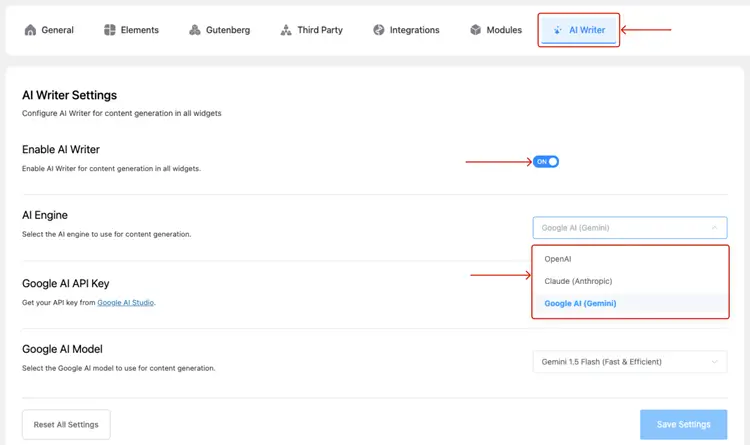Switch to the Elements tab
The width and height of the screenshot is (750, 445).
pos(131,30)
